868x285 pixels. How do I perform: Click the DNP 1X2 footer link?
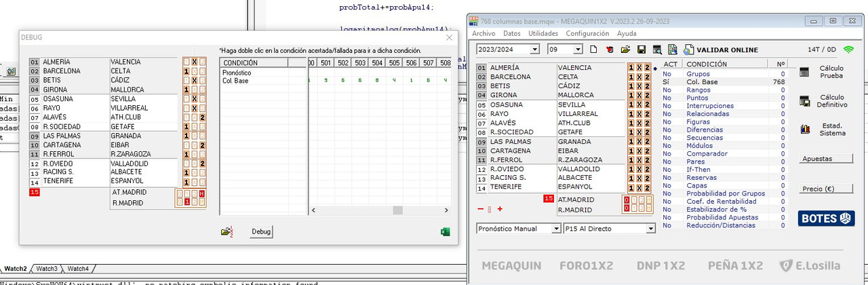click(660, 265)
